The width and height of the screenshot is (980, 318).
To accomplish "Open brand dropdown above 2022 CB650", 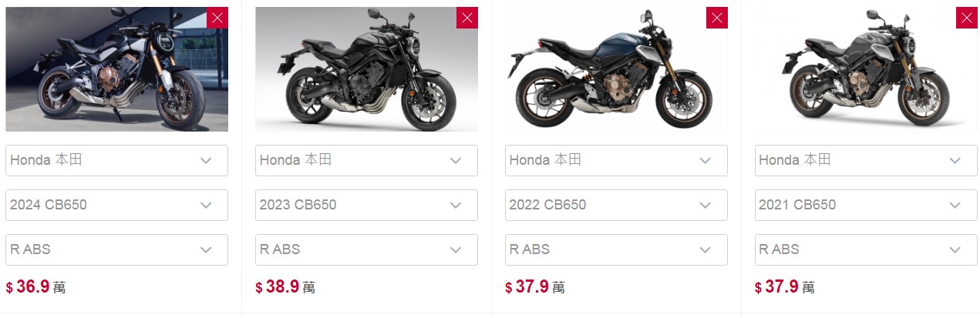I will click(616, 160).
